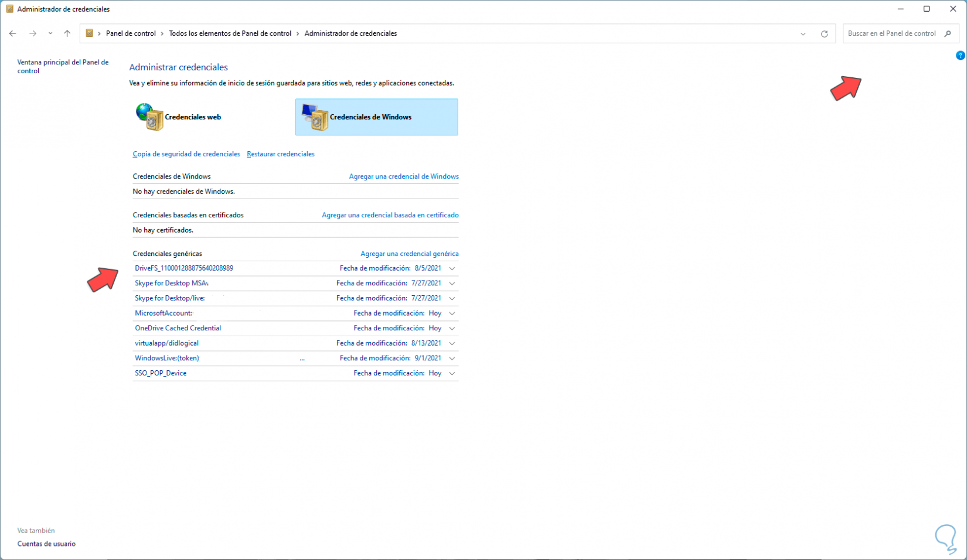This screenshot has height=560, width=967.
Task: Click 'Agregar una credencial genérica'
Action: click(x=410, y=254)
